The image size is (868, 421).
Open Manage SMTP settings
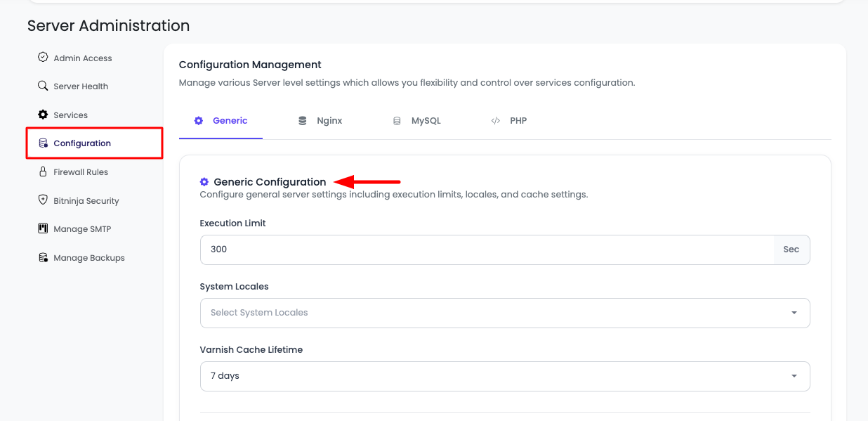[83, 228]
